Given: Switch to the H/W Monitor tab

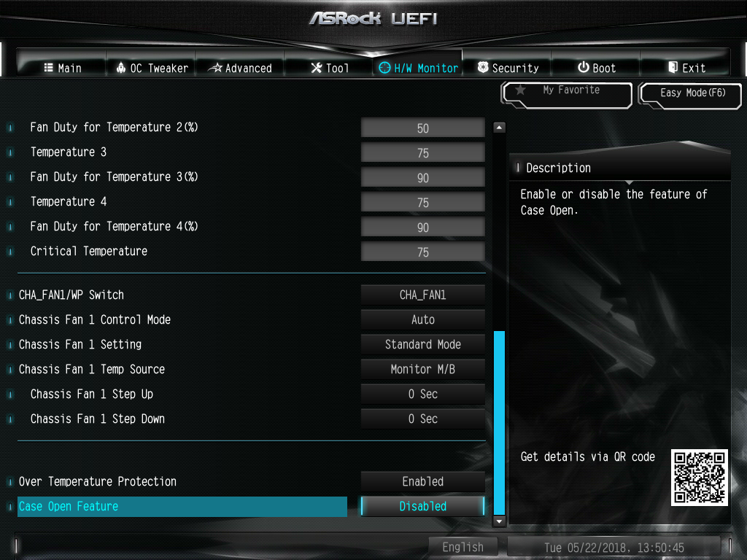Looking at the screenshot, I should coord(418,68).
